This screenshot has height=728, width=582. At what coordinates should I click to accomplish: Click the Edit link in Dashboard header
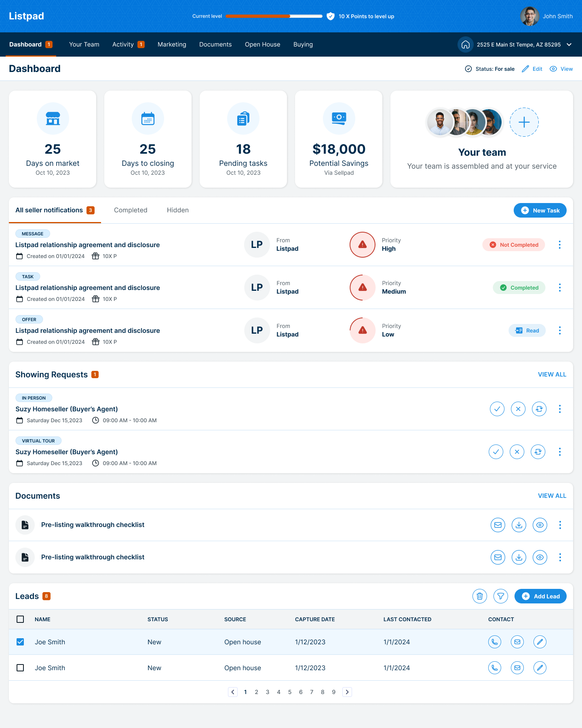pos(532,69)
